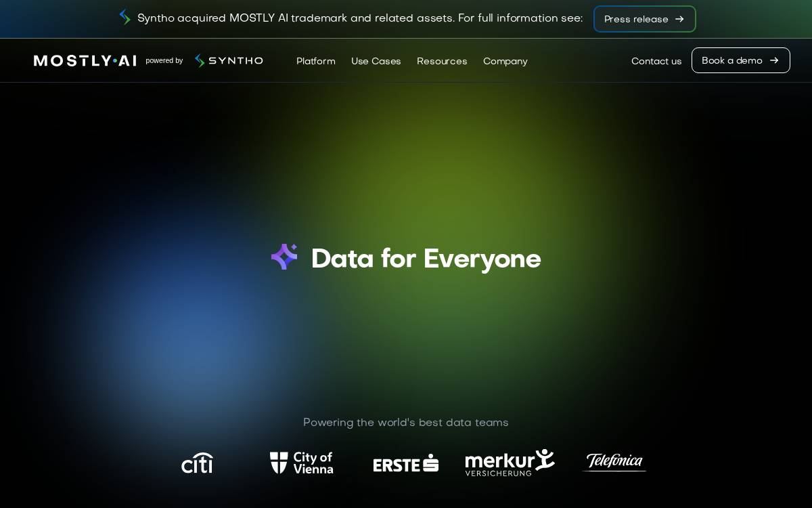Click the City of Vienna logo
The width and height of the screenshot is (812, 508).
[x=302, y=463]
